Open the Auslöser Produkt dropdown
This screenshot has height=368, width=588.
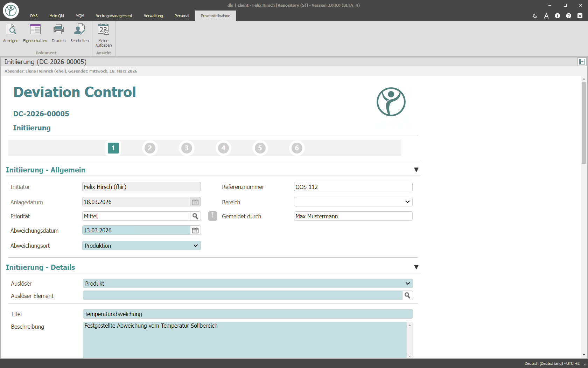pos(248,284)
